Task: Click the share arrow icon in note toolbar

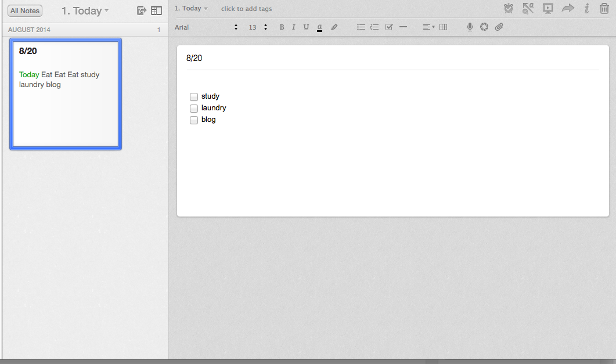Action: tap(567, 9)
